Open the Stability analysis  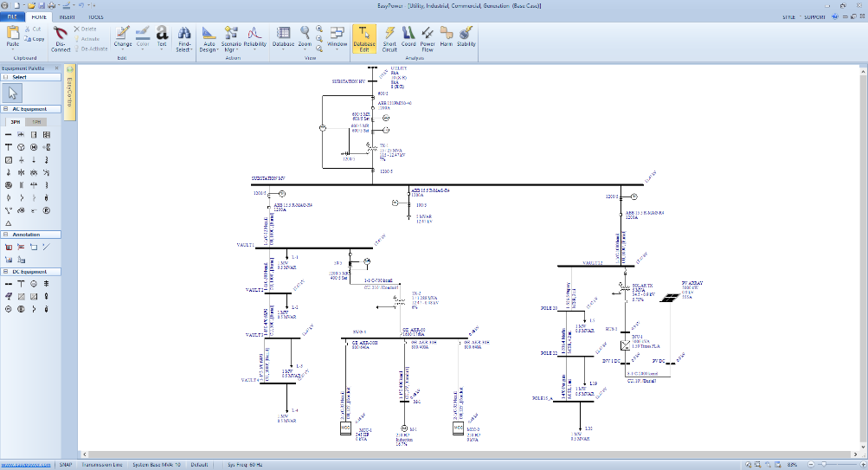tap(466, 36)
